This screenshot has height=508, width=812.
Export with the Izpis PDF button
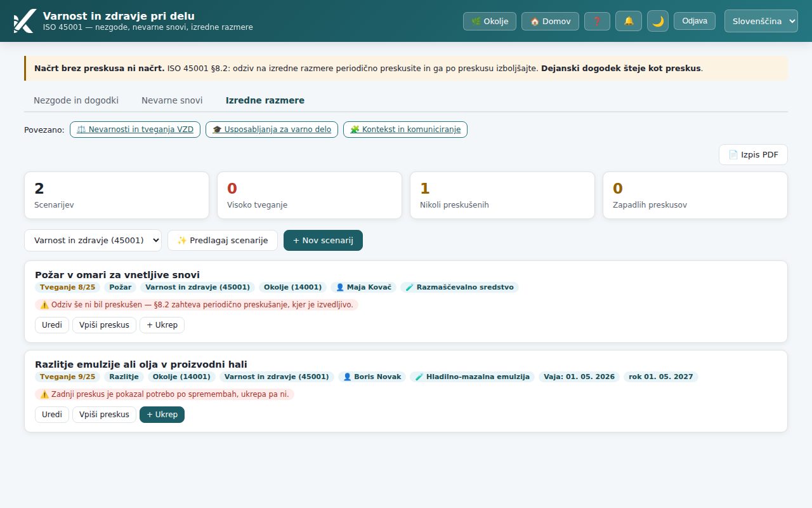[753, 155]
